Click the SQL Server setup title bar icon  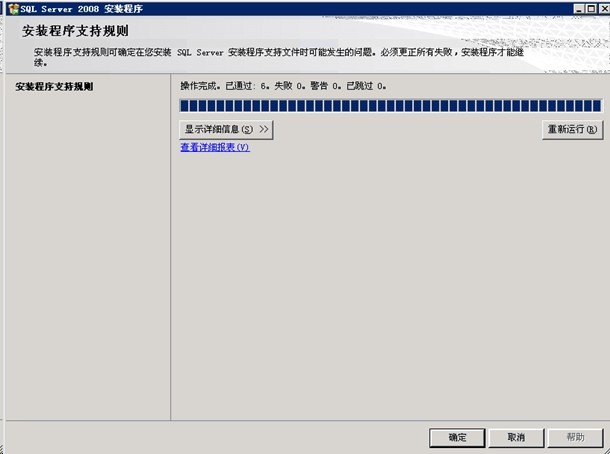[14, 9]
